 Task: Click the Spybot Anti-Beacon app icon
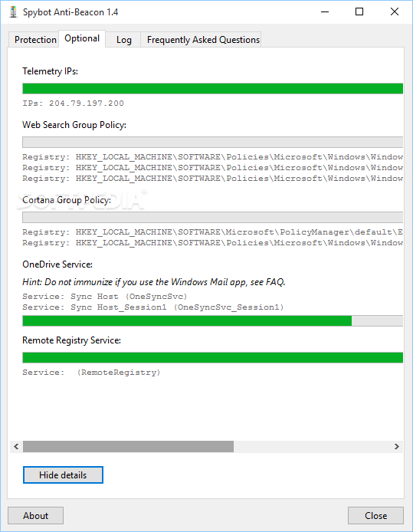click(x=13, y=11)
